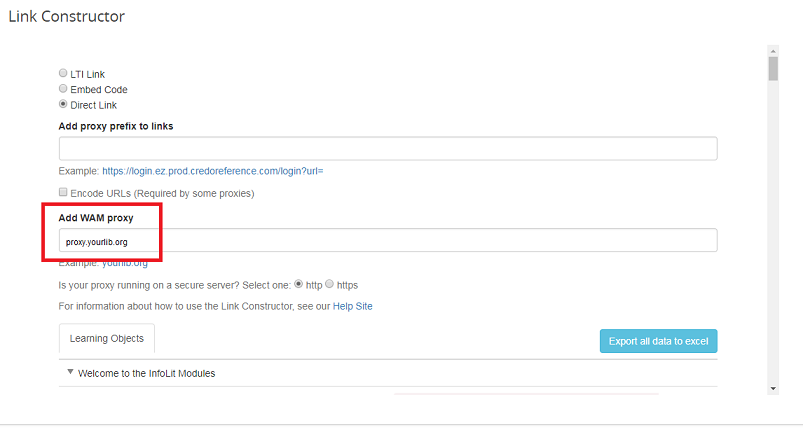Select the Embed Code radio button

(63, 89)
